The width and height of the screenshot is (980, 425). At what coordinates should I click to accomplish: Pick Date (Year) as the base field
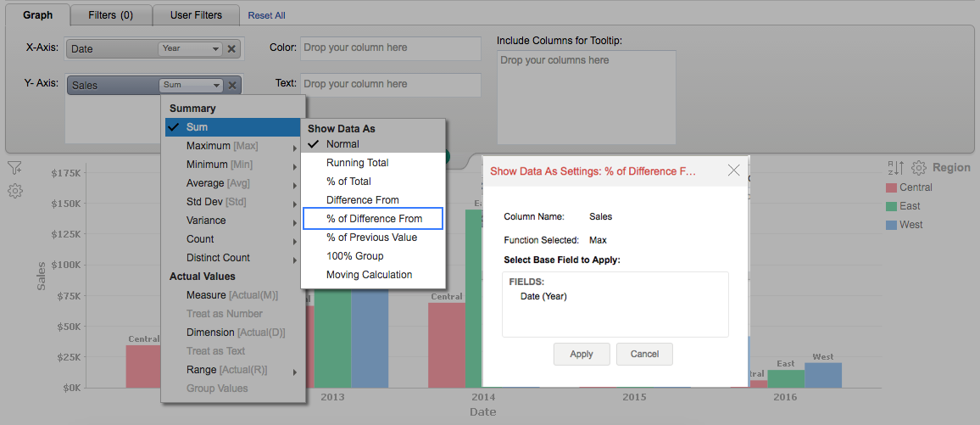tap(543, 296)
